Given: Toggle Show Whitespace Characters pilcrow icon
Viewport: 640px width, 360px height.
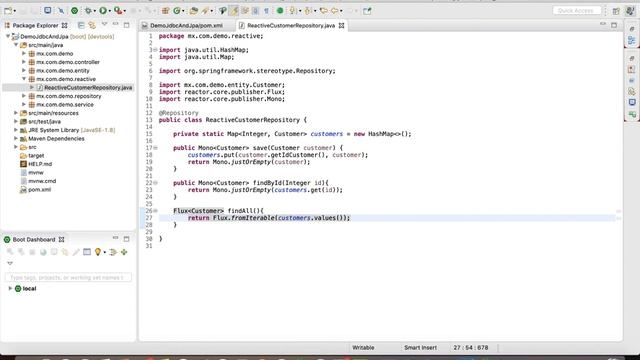Looking at the screenshot, I should click(x=266, y=11).
